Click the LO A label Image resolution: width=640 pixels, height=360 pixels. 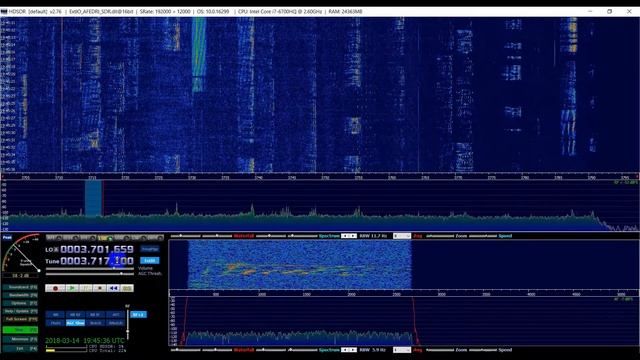pos(51,249)
